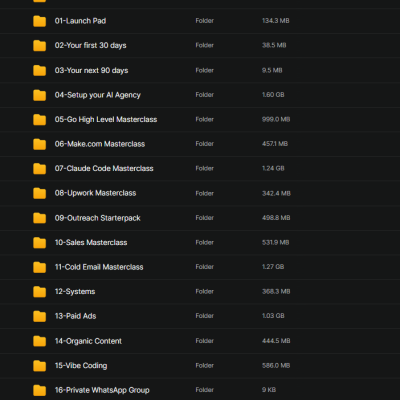Viewport: 400px width, 400px height.
Task: Click the 498.8 MB size value
Action: coord(276,218)
